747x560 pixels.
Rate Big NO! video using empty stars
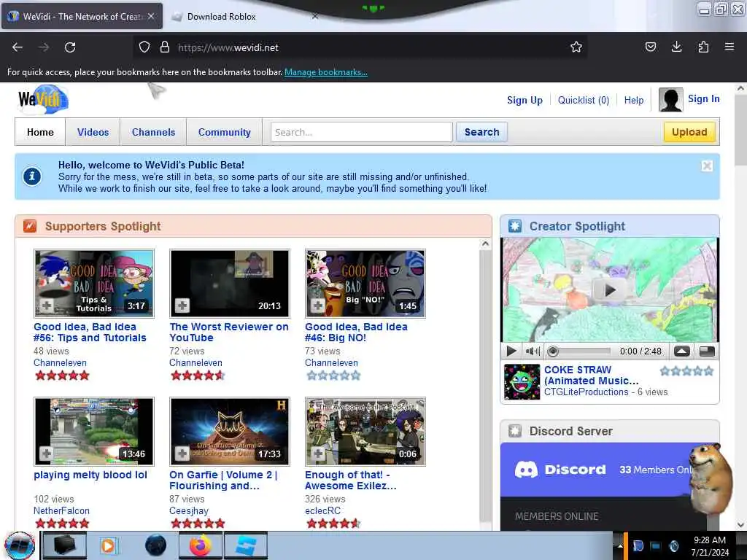click(x=333, y=376)
